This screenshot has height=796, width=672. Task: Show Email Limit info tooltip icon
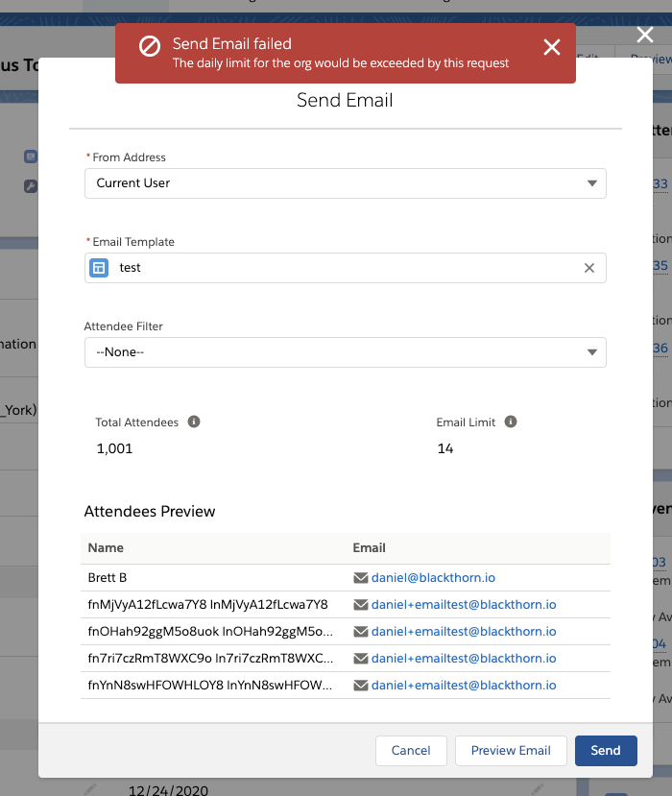pyautogui.click(x=511, y=422)
